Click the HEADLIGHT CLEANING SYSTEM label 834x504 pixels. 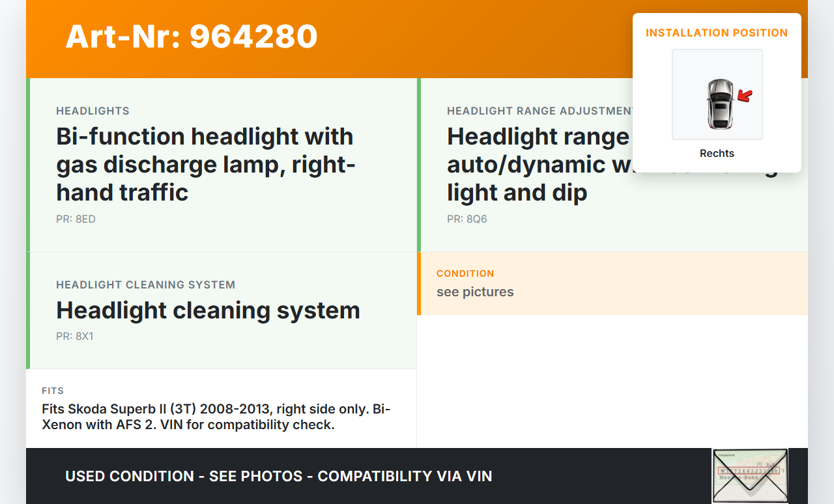tap(146, 285)
